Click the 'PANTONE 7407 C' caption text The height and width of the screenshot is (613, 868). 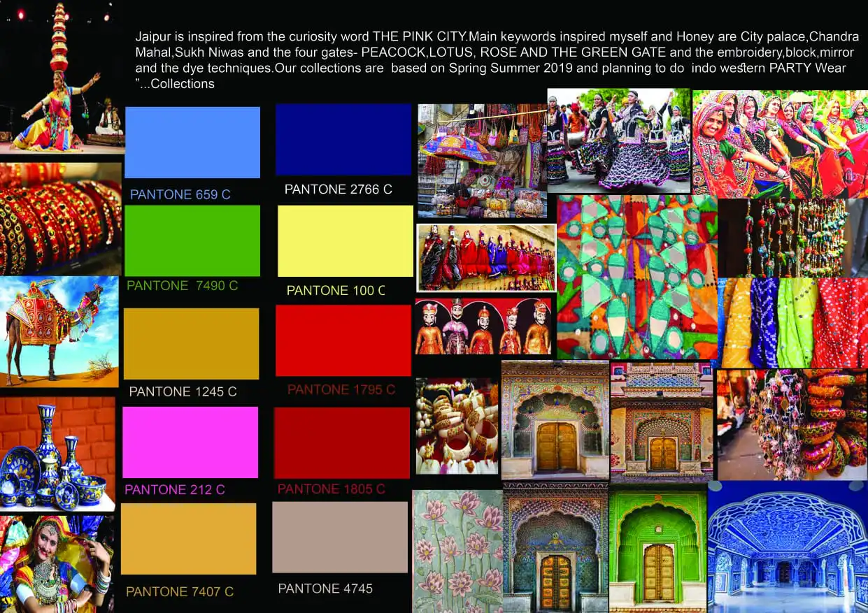click(x=180, y=592)
